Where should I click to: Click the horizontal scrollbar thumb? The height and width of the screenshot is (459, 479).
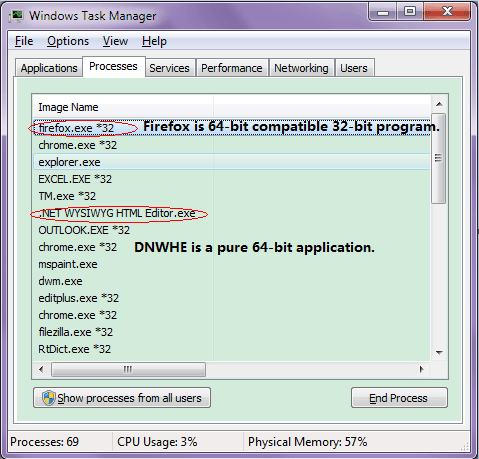(128, 369)
